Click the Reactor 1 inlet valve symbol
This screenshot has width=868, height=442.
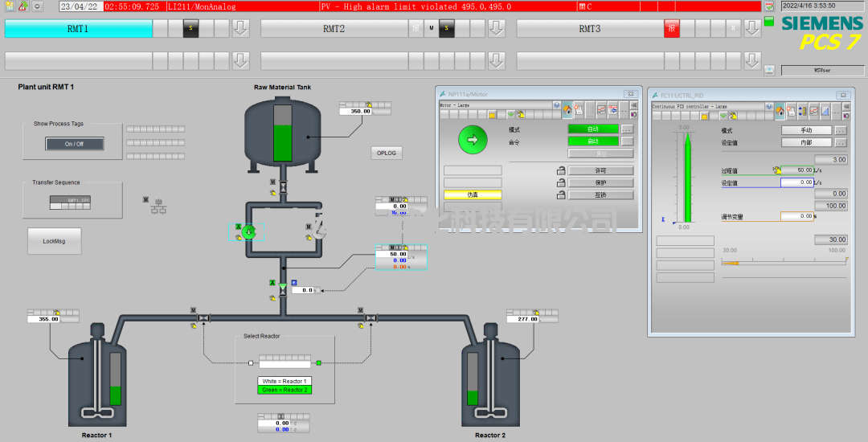click(x=204, y=318)
